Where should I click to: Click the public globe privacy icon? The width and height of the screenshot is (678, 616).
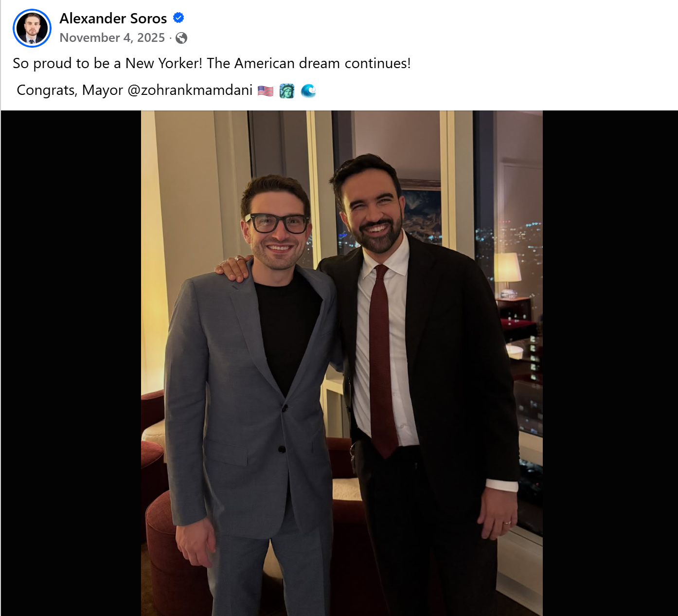point(181,38)
